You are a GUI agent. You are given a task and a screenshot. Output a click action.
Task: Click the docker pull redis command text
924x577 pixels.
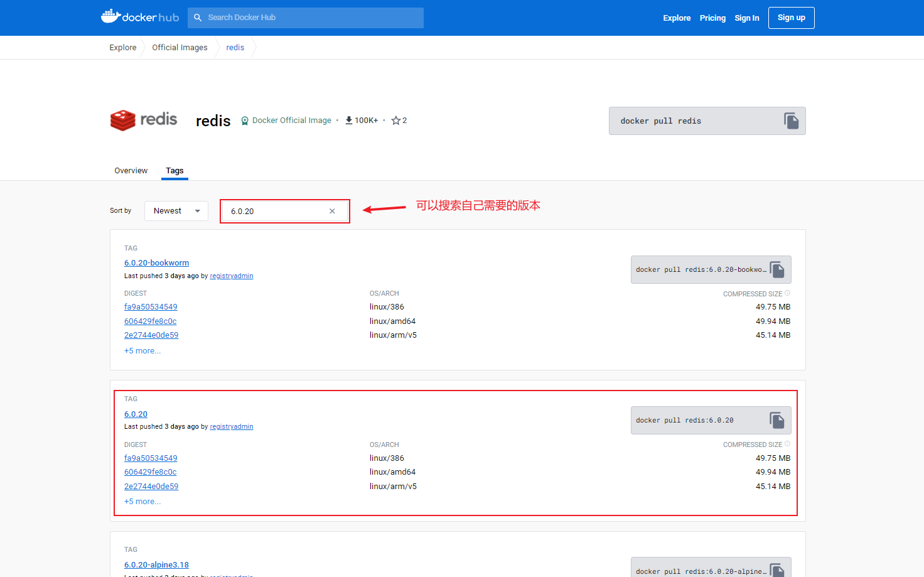[661, 121]
